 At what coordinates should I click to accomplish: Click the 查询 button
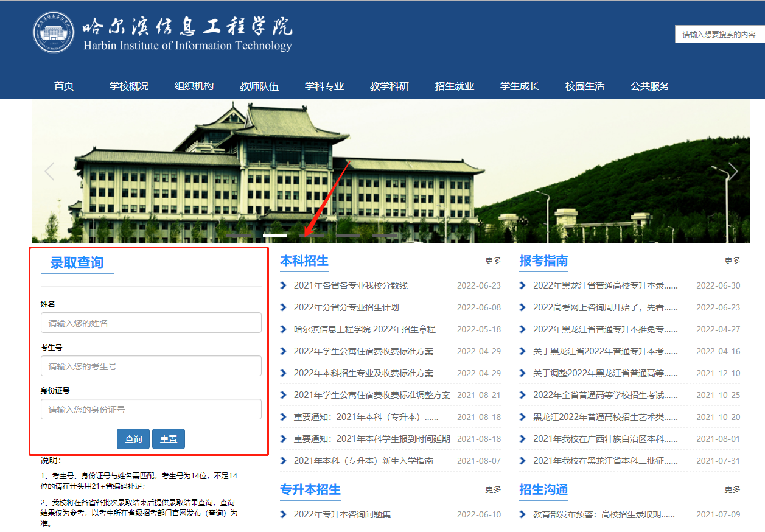click(x=133, y=439)
